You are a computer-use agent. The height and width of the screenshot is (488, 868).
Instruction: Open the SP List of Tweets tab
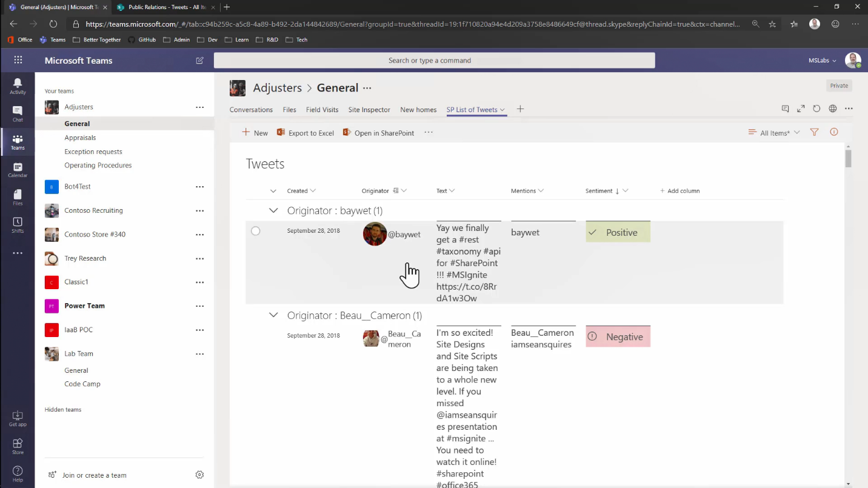click(476, 110)
